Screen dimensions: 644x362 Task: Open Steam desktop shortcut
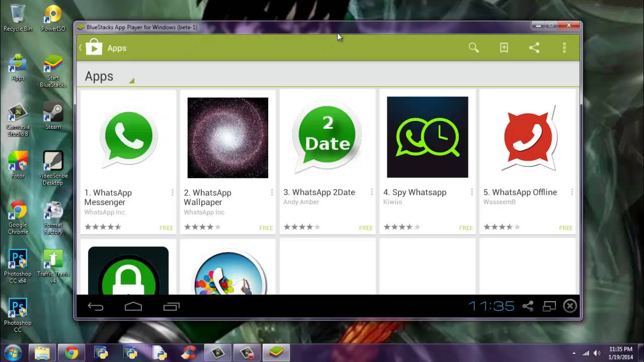coord(53,116)
